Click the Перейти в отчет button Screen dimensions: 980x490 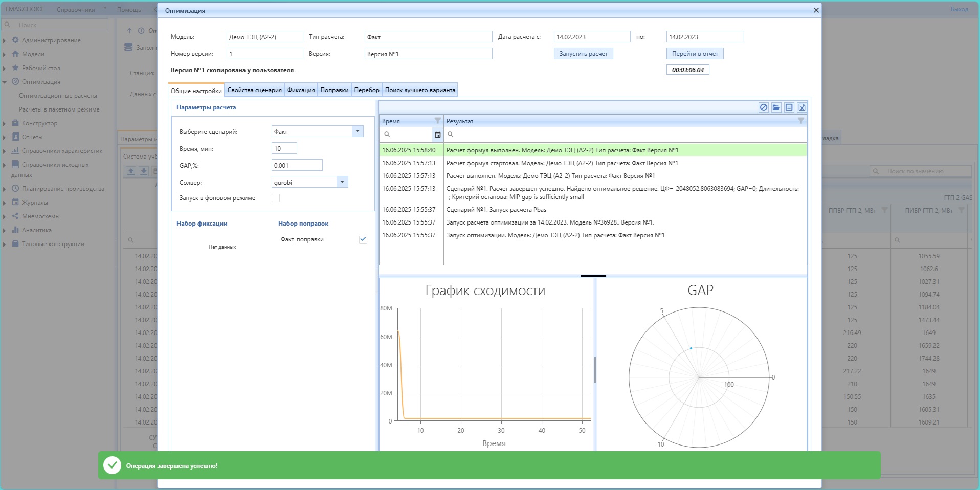pos(695,54)
